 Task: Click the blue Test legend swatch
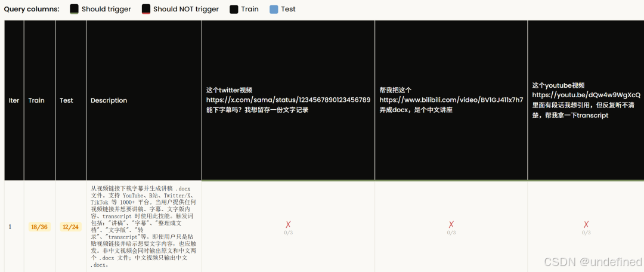[274, 9]
